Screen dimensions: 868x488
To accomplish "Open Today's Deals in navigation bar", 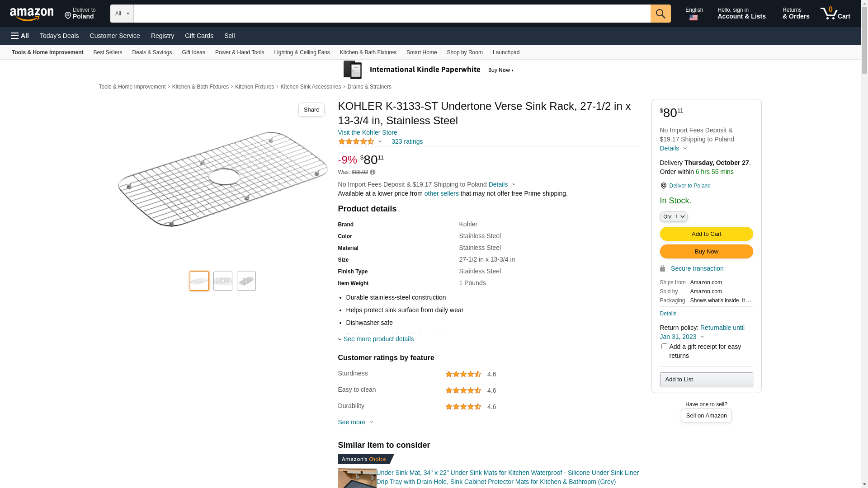I will click(x=59, y=36).
